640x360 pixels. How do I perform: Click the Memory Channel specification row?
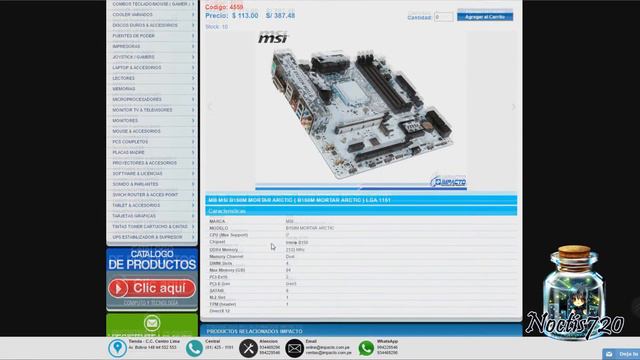(361, 257)
